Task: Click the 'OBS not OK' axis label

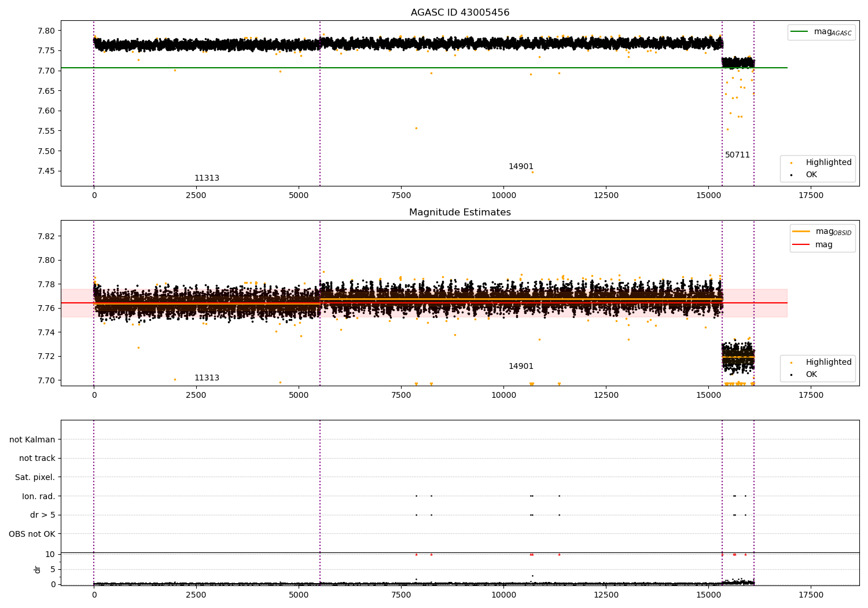Action: (x=32, y=534)
